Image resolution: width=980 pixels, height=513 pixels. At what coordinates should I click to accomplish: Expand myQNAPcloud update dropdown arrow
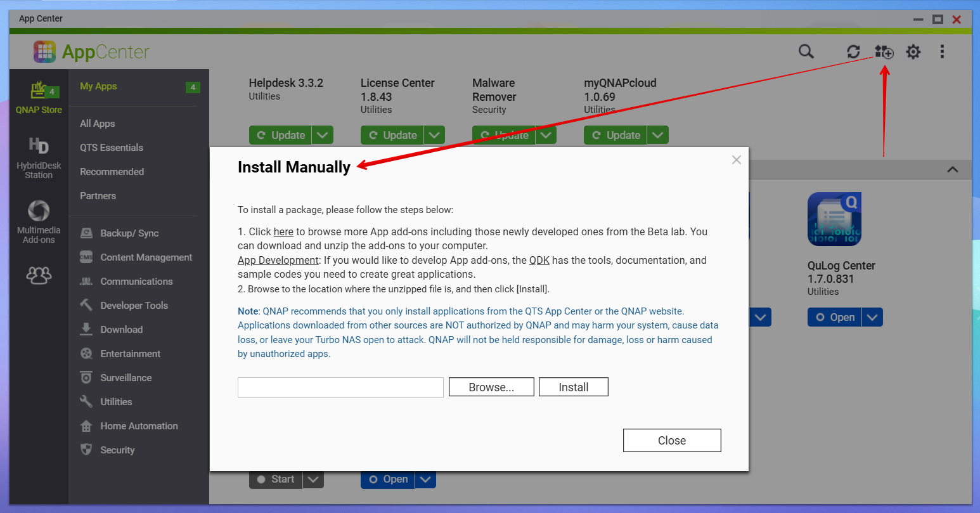(658, 135)
